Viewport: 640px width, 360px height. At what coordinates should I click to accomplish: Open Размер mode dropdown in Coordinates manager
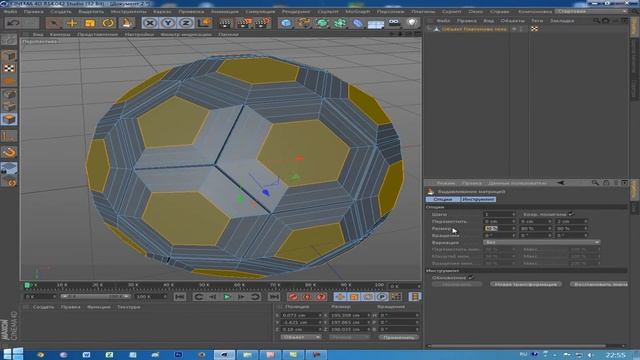click(x=349, y=337)
